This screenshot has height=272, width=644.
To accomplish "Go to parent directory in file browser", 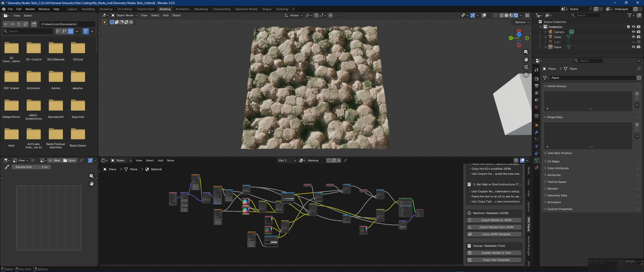I will (19, 24).
